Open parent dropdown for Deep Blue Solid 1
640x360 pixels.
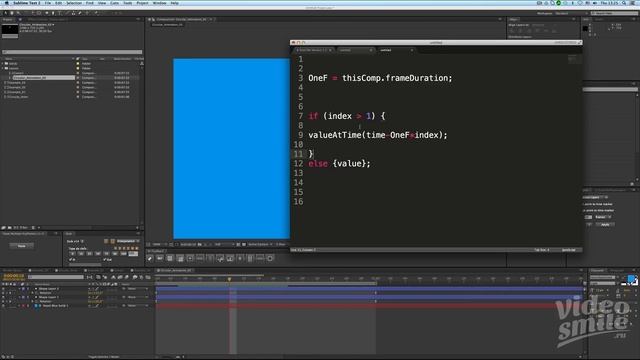click(x=138, y=306)
